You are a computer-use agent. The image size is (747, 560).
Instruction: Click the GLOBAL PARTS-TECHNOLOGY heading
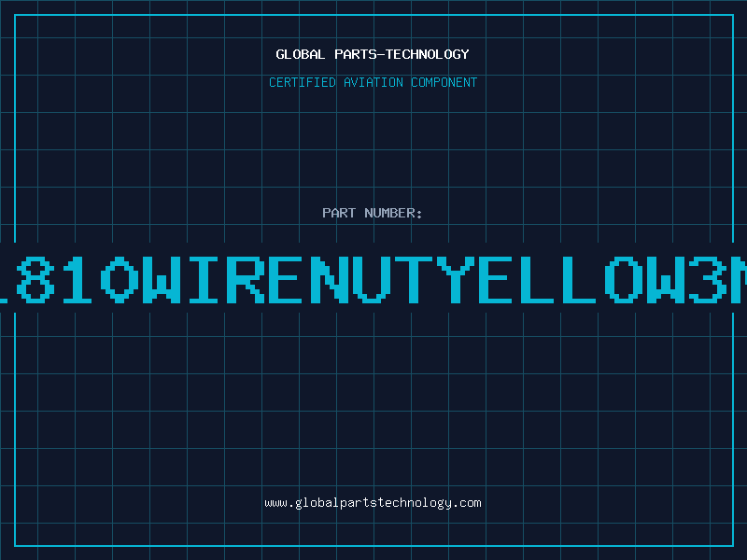click(373, 54)
